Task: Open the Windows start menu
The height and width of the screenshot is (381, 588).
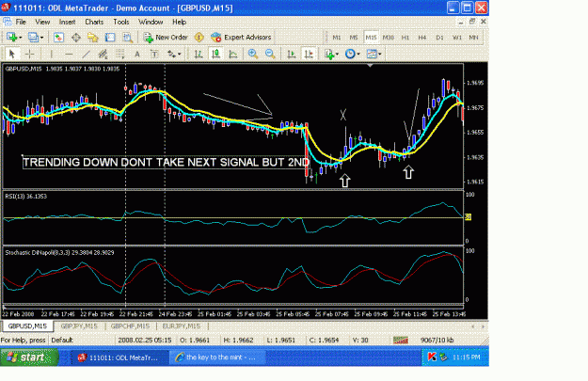Action: 29,357
